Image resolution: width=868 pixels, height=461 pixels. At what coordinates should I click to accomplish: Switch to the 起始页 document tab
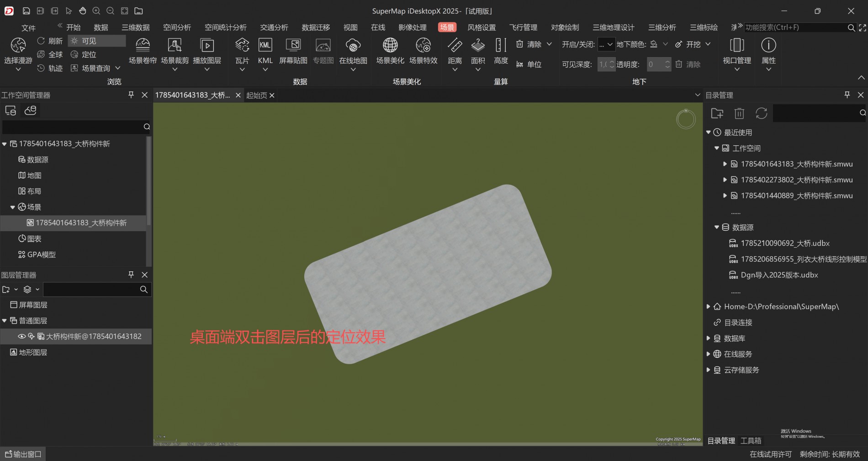pos(256,95)
